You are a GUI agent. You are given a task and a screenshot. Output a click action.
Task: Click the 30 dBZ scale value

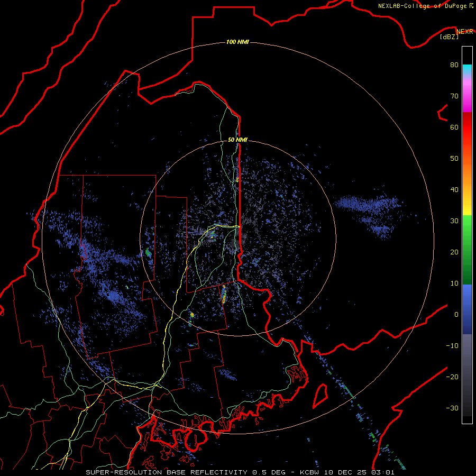pos(454,221)
